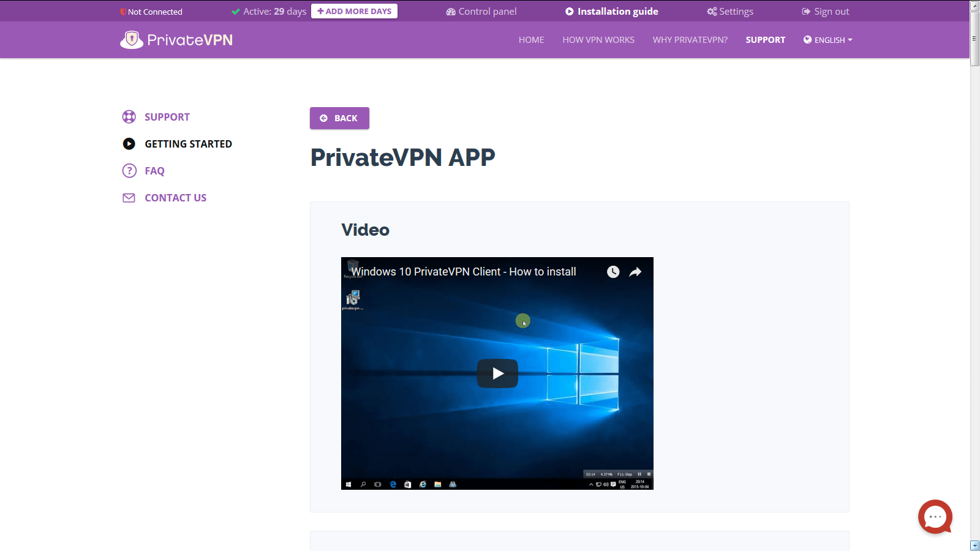Screen dimensions: 980x551
Task: Open the live chat bubble
Action: [935, 517]
